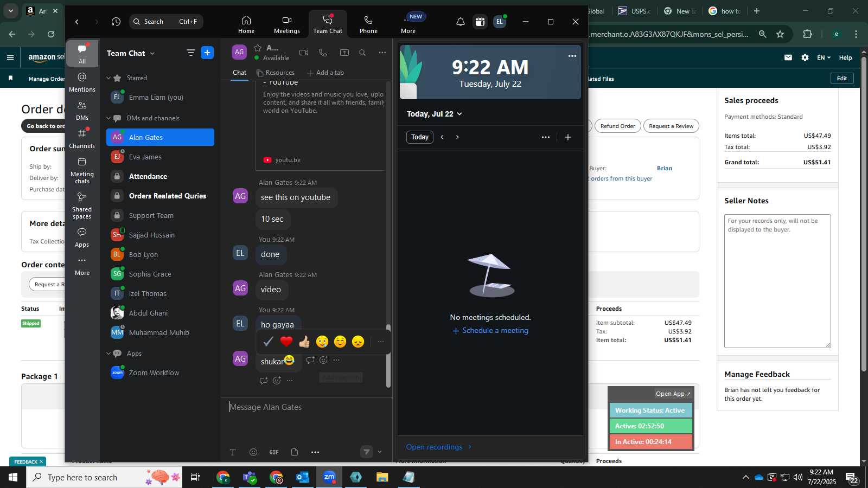Open the calendar icon in Zoom header
This screenshot has width=868, height=488.
480,22
